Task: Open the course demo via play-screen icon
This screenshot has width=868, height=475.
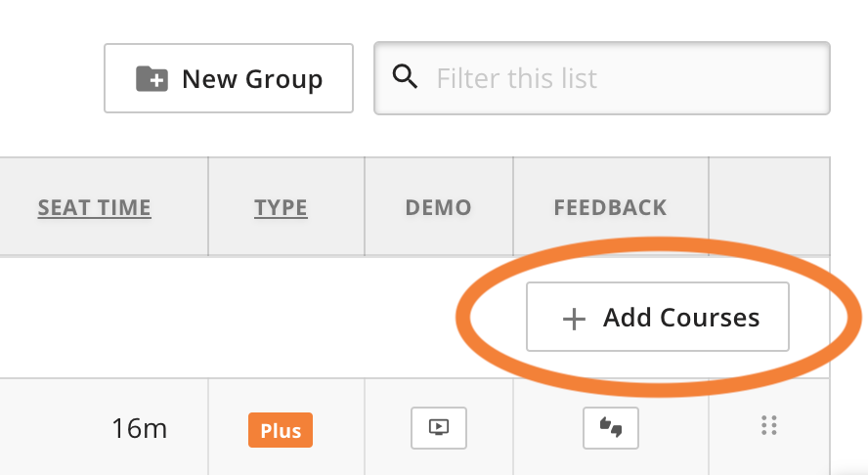Action: click(439, 428)
